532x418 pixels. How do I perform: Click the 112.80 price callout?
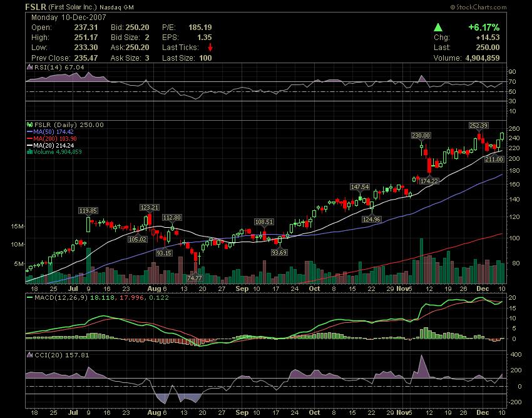(171, 218)
